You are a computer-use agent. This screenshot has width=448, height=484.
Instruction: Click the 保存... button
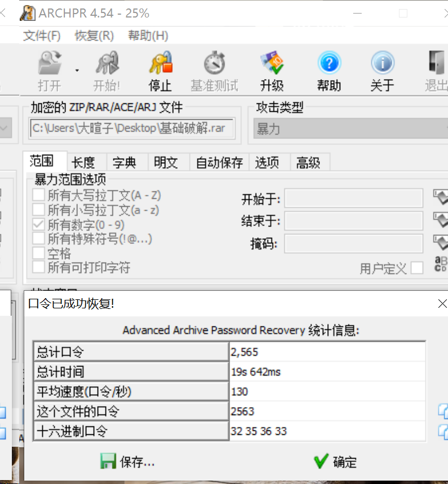pyautogui.click(x=128, y=462)
